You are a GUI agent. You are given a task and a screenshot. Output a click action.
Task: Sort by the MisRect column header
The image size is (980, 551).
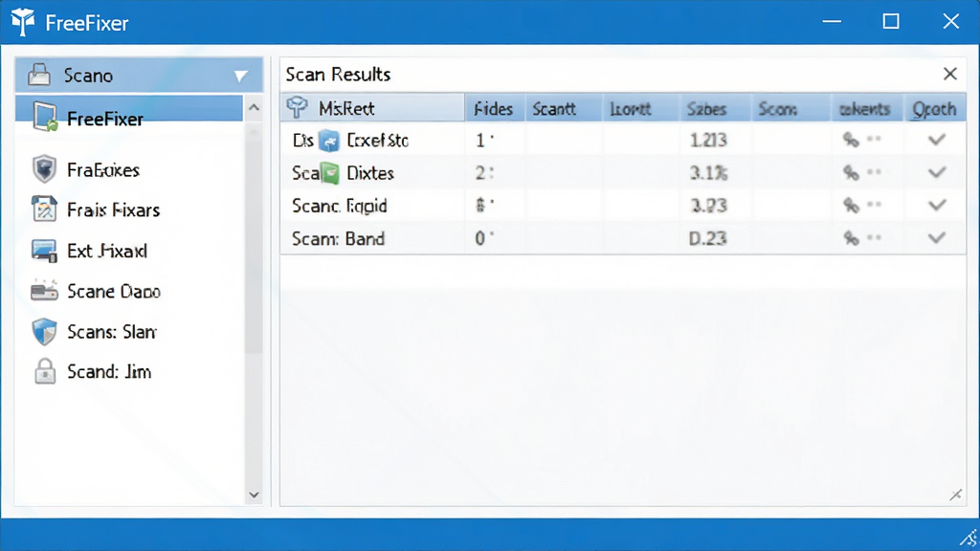click(372, 108)
